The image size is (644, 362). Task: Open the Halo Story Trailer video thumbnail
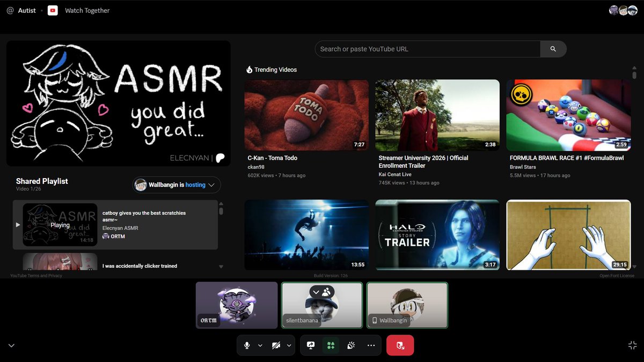tap(437, 235)
